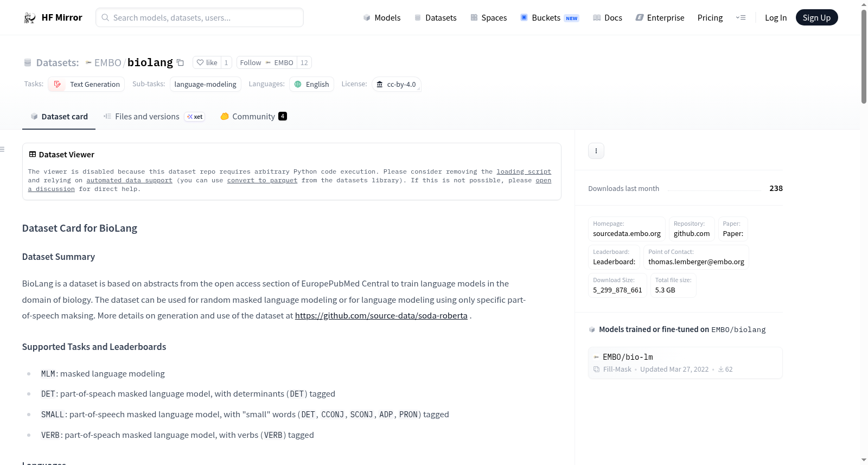Open the Models page
868x465 pixels.
click(x=382, y=18)
